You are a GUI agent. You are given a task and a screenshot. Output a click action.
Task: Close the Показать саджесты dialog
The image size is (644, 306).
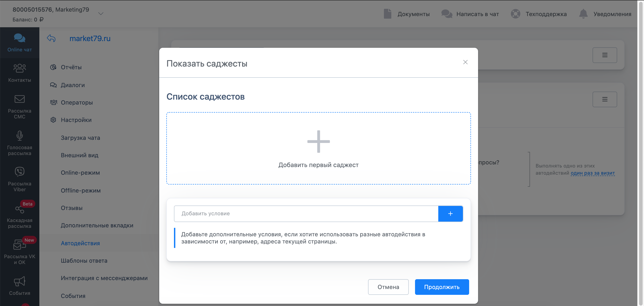tap(465, 62)
